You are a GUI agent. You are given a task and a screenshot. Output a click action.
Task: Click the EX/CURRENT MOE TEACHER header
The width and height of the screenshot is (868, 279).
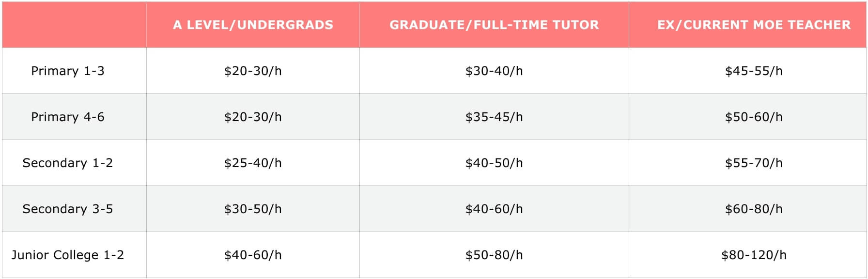pyautogui.click(x=754, y=25)
